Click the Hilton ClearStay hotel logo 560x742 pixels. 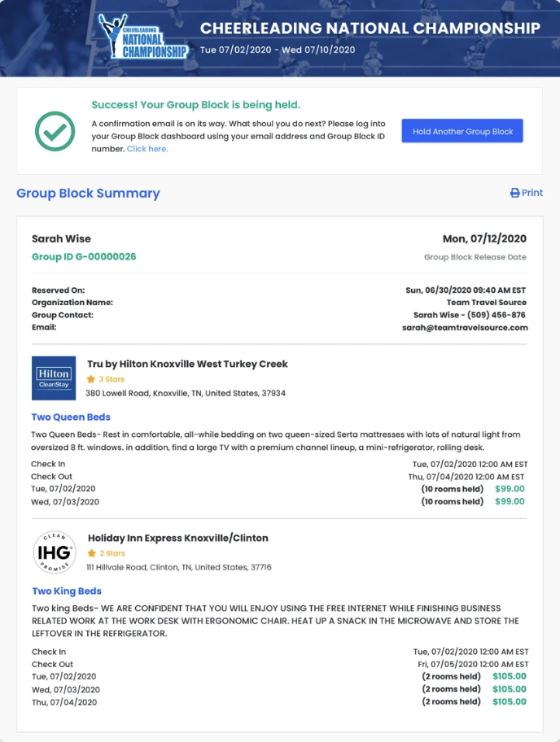pos(54,378)
